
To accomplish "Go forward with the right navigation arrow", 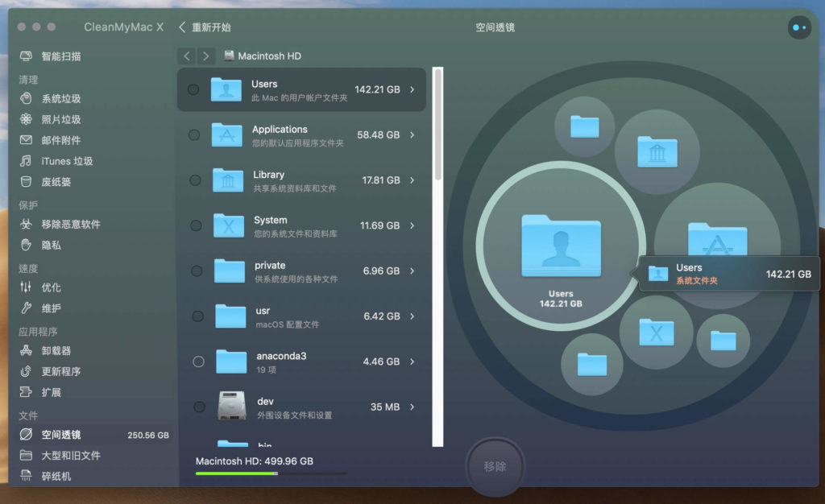I will pos(205,56).
